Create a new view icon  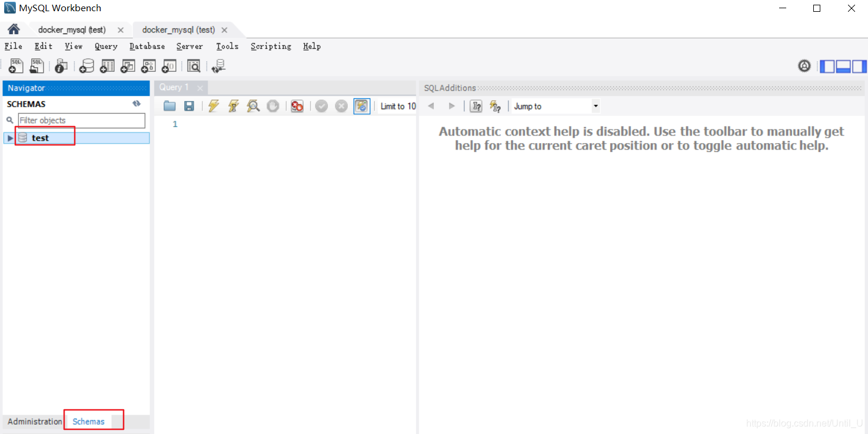tap(128, 66)
